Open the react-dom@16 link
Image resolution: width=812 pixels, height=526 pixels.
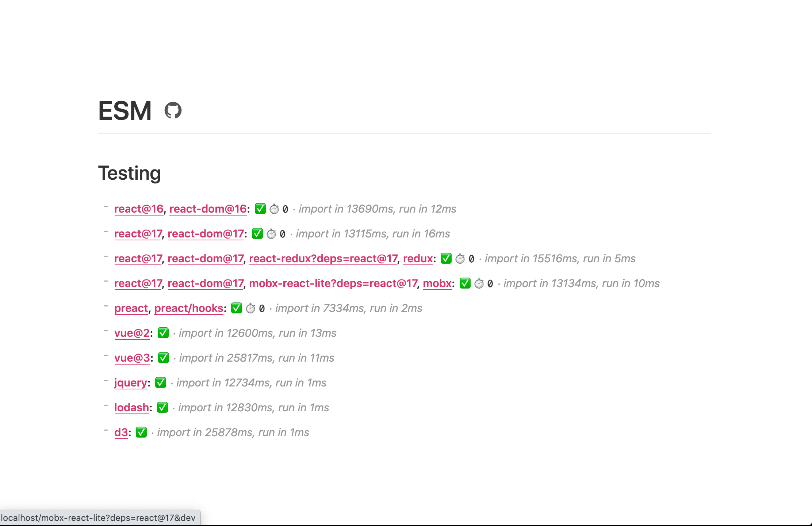coord(208,209)
